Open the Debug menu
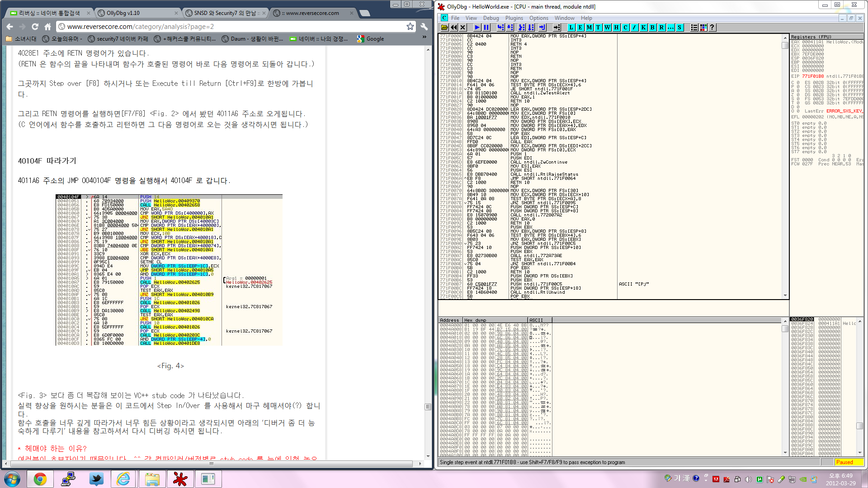This screenshot has height=488, width=868. point(491,18)
